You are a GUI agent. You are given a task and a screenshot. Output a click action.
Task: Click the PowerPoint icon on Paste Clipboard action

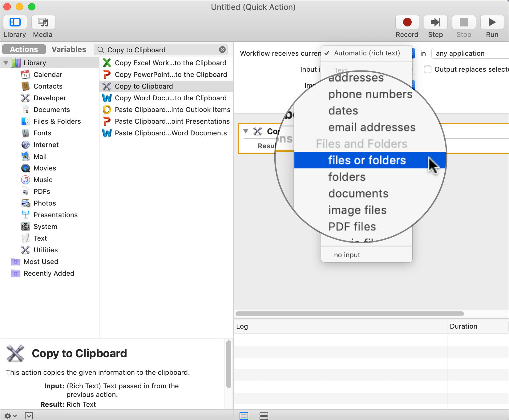coord(107,121)
